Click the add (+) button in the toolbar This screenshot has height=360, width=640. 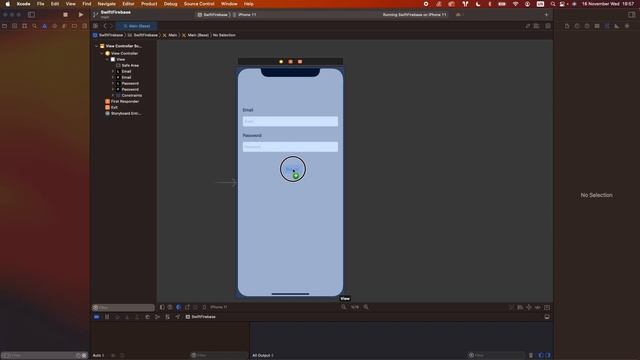pyautogui.click(x=546, y=15)
